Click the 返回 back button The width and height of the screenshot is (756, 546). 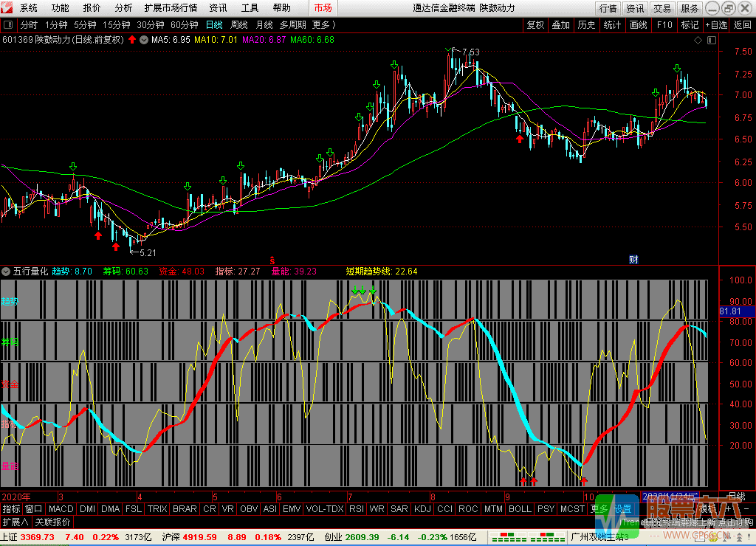click(743, 25)
